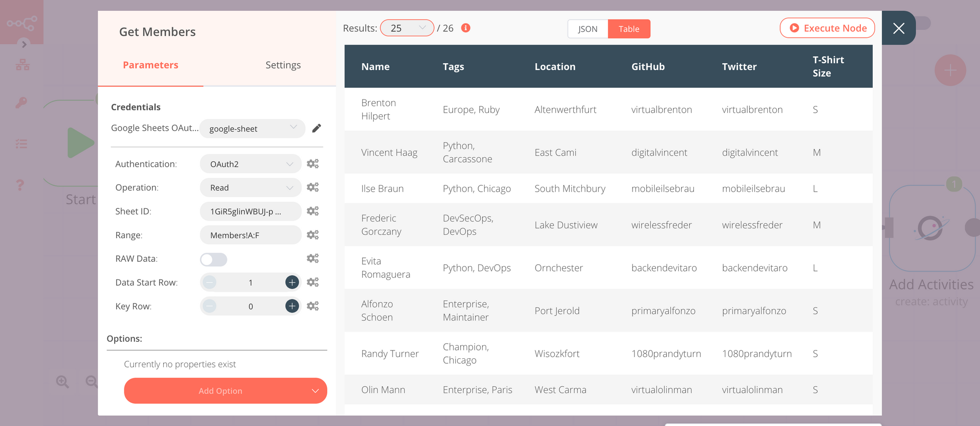Click the Ilse Braun name cell
Screen dimensions: 980x426
[x=382, y=188]
